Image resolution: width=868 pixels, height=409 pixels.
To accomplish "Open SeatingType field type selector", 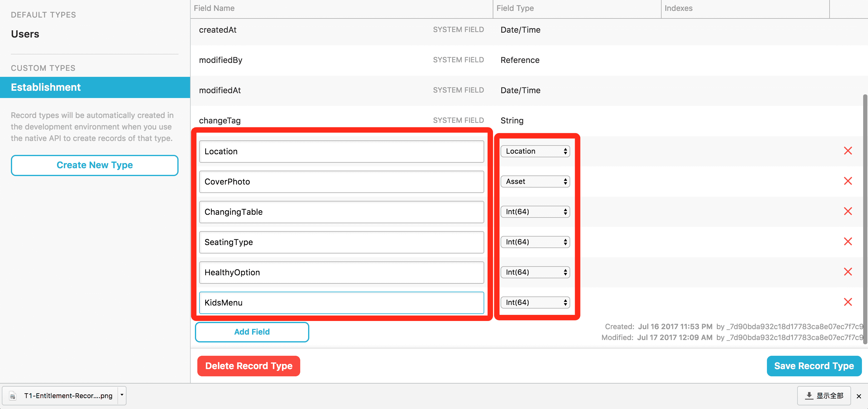I will 535,242.
